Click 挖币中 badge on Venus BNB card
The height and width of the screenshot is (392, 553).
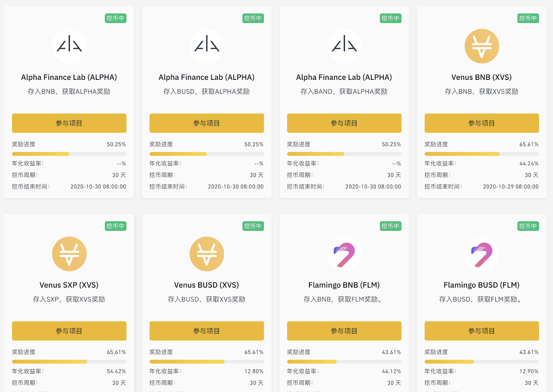click(528, 18)
